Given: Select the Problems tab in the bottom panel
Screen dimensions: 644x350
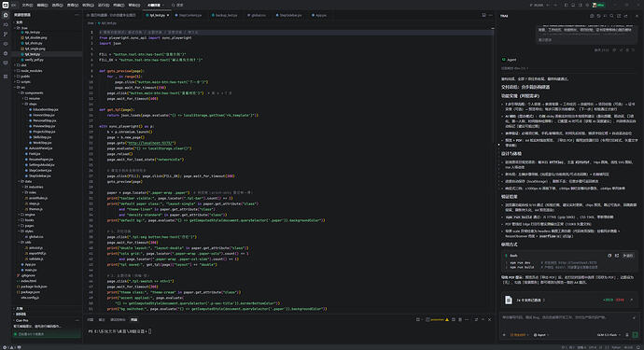Looking at the screenshot, I should [x=91, y=319].
